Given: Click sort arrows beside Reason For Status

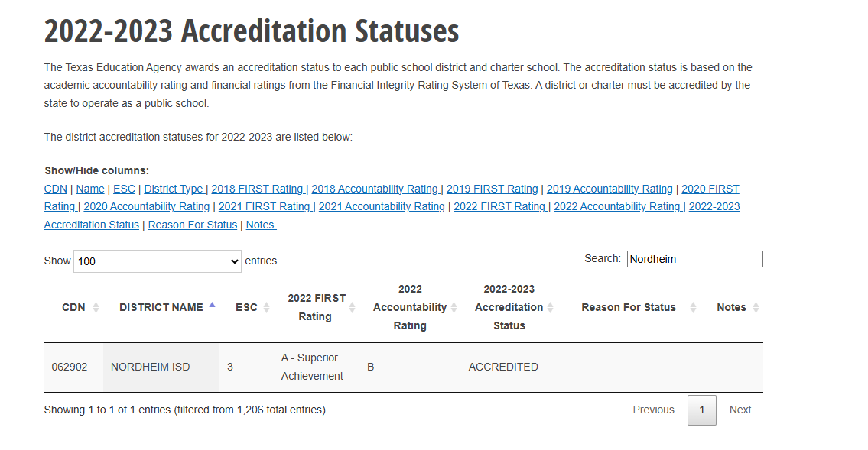Looking at the screenshot, I should (693, 307).
